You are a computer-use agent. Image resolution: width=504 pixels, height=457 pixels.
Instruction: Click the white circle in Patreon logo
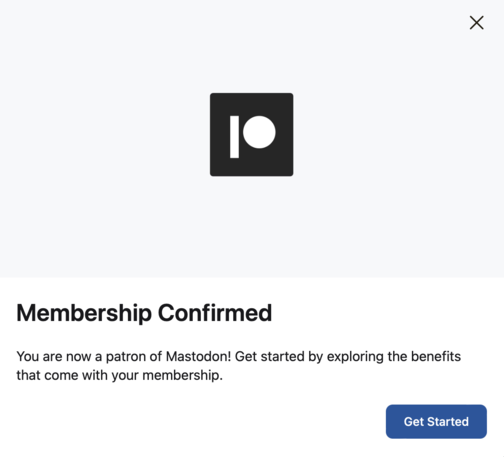click(259, 132)
